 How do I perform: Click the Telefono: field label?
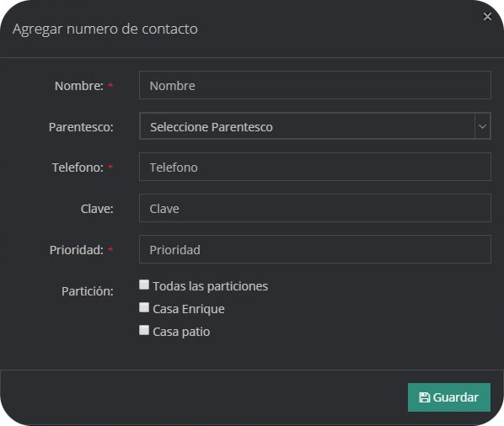pyautogui.click(x=78, y=168)
